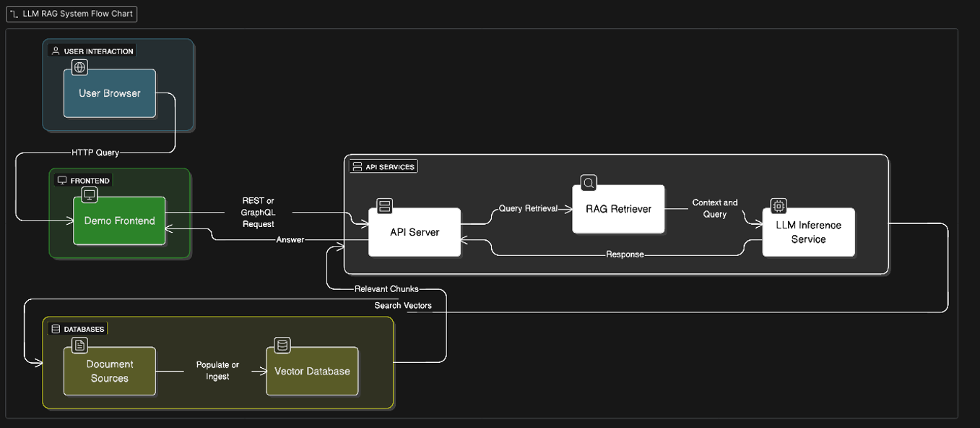Select the Demo Frontend node

[118, 221]
